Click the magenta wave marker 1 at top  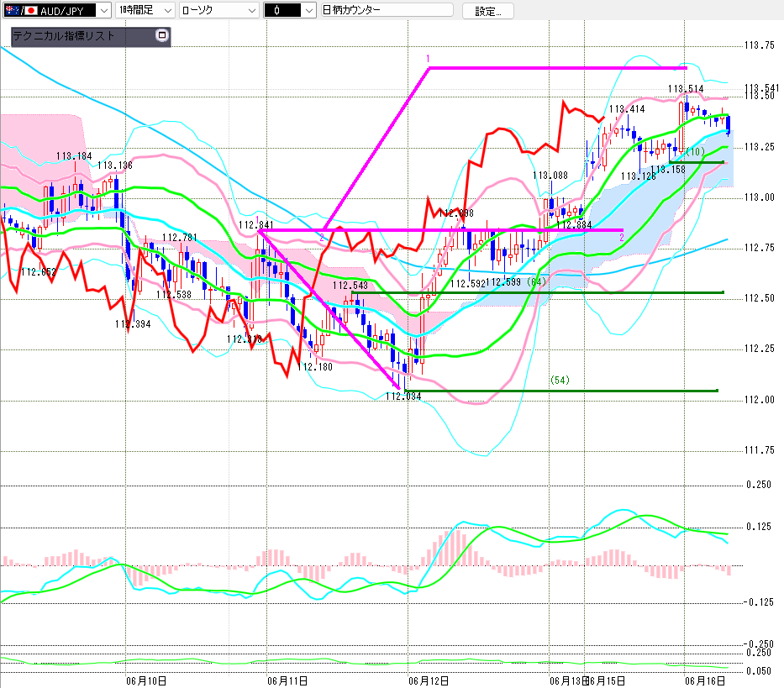pos(428,59)
